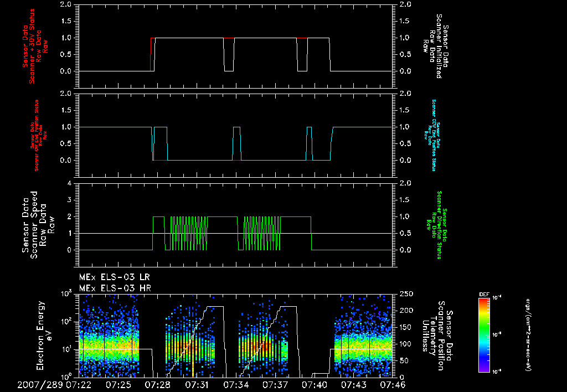Click the 10^3 tick on Electron Energy axis
Image resolution: width=567 pixels, height=392 pixels.
point(65,293)
